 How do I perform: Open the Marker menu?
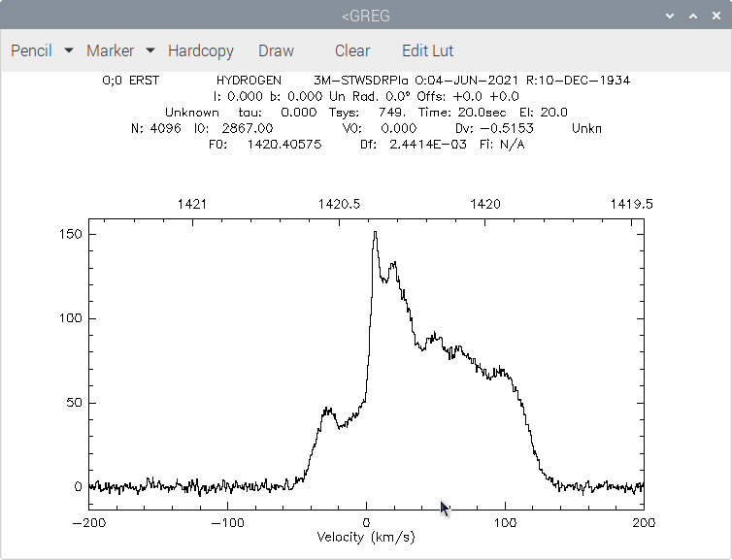[x=110, y=50]
